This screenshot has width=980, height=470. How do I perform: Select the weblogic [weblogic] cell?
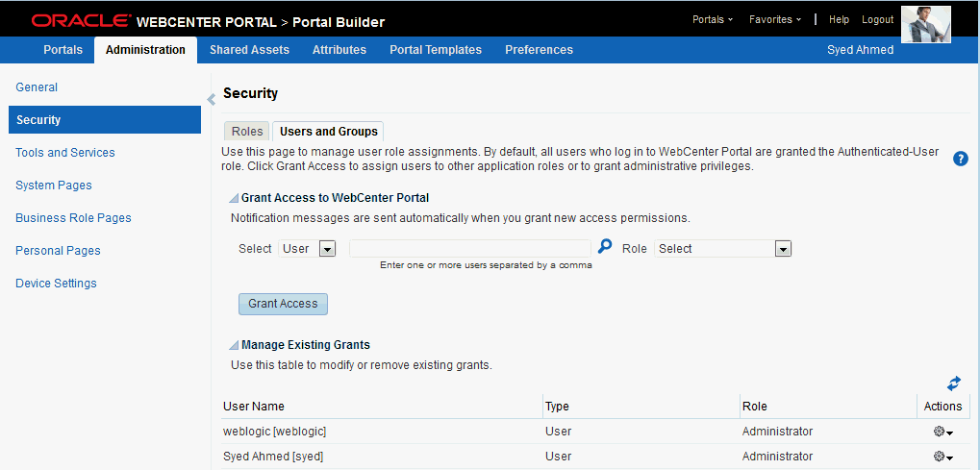275,432
